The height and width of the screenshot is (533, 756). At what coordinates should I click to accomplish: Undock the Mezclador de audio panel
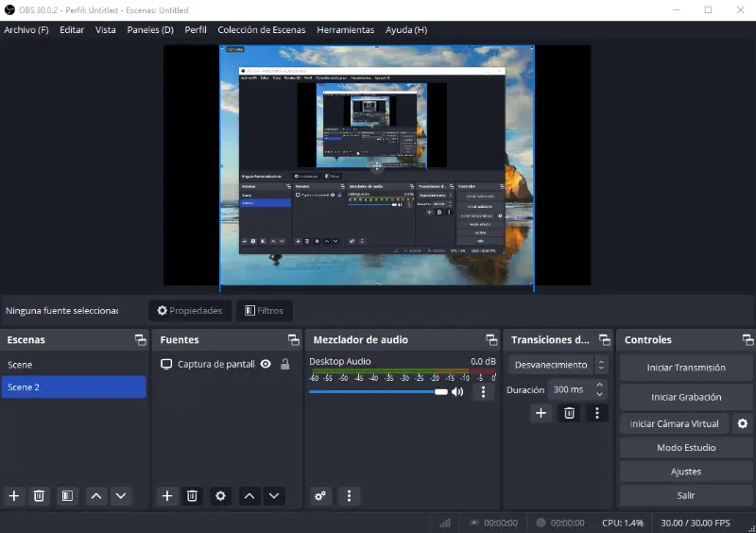point(491,340)
